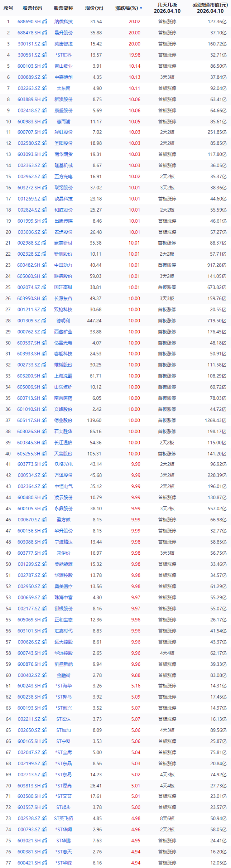Viewport: 231px width, 868px height.
Task: Open the 纳微科技 stock name link
Action: (63, 21)
